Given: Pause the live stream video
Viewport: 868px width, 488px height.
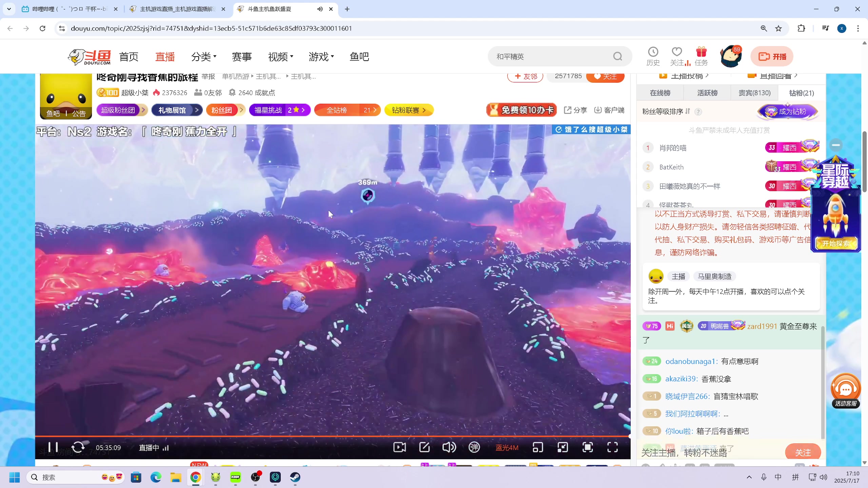Looking at the screenshot, I should coord(53,447).
